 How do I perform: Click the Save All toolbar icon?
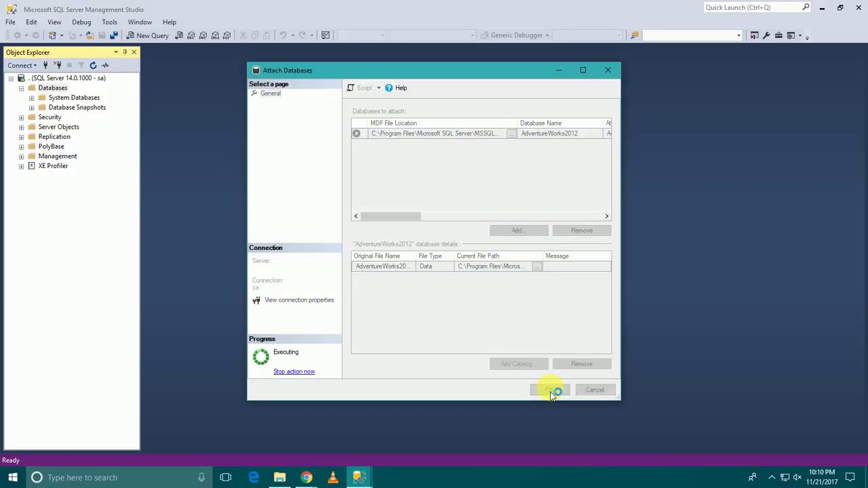click(x=113, y=35)
